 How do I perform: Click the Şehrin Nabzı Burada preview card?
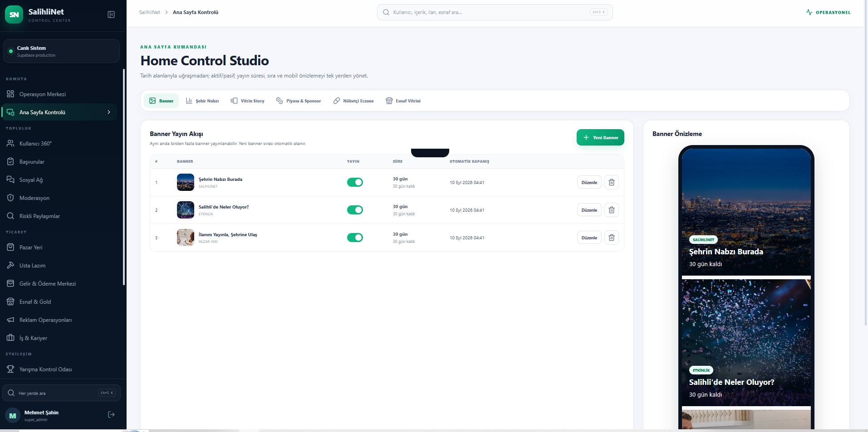(x=746, y=212)
